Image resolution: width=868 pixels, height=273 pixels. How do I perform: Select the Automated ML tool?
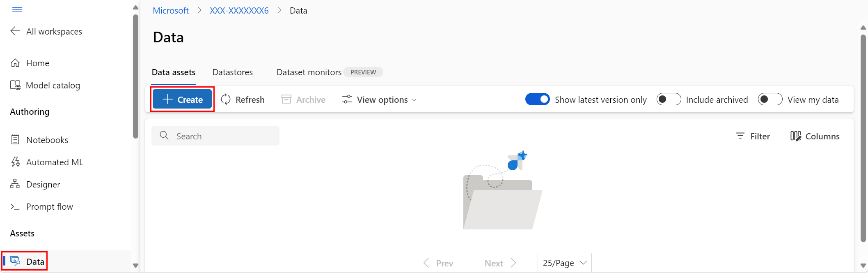[x=55, y=162]
